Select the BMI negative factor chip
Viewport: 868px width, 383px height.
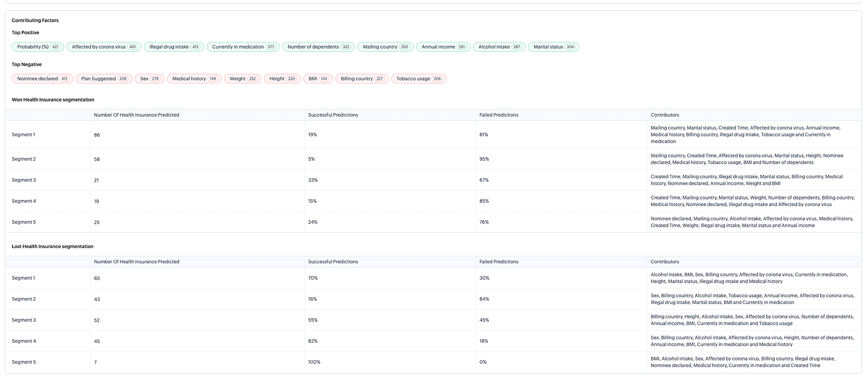(318, 79)
